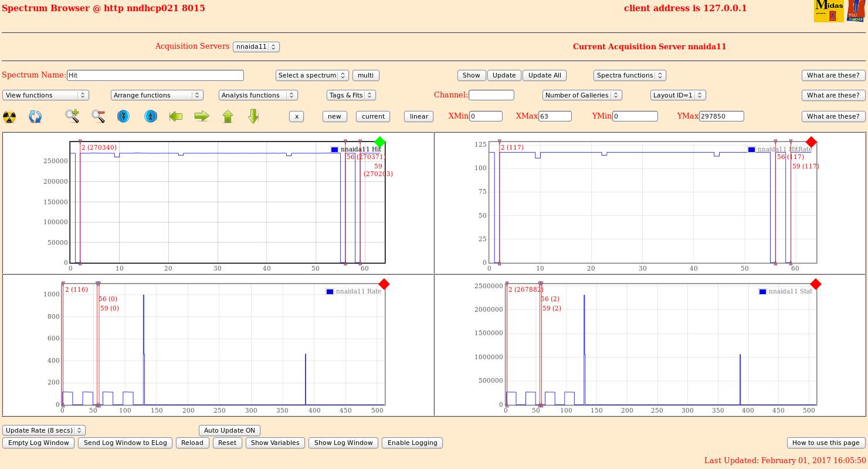868x469 pixels.
Task: Focus the Channel input field
Action: click(x=491, y=95)
